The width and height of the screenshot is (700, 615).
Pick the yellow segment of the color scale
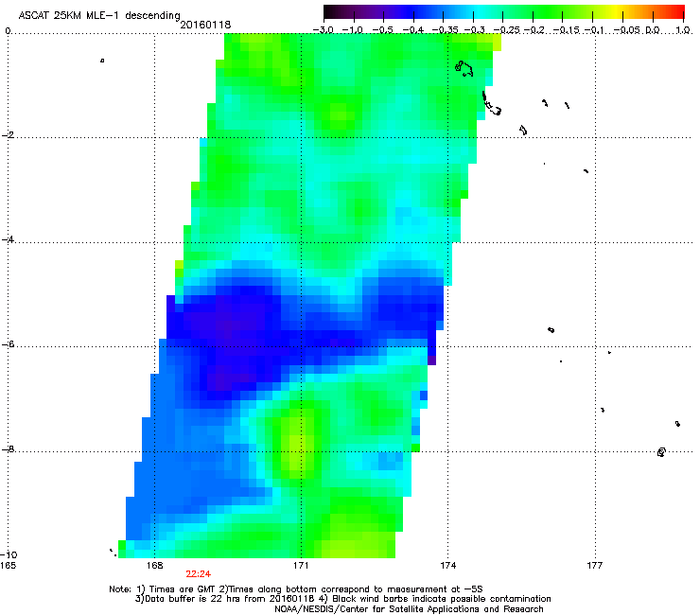point(618,12)
